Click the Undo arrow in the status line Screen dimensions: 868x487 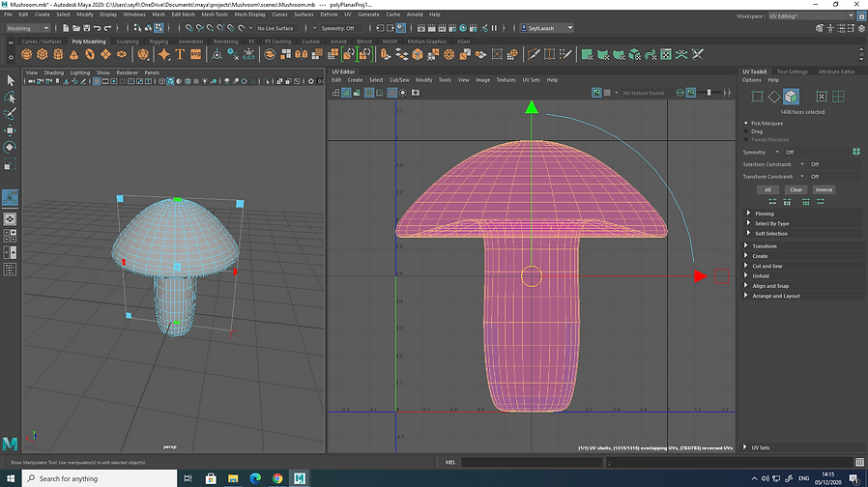97,28
